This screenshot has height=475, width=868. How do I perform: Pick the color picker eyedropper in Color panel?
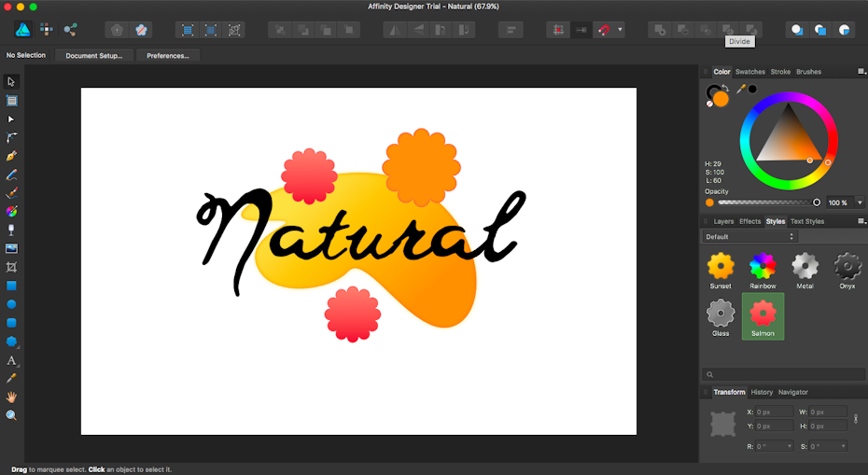pyautogui.click(x=741, y=90)
